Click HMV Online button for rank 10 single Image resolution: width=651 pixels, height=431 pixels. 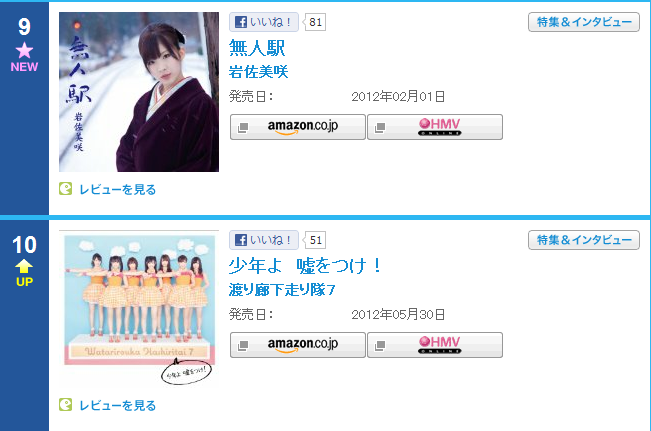click(x=435, y=345)
